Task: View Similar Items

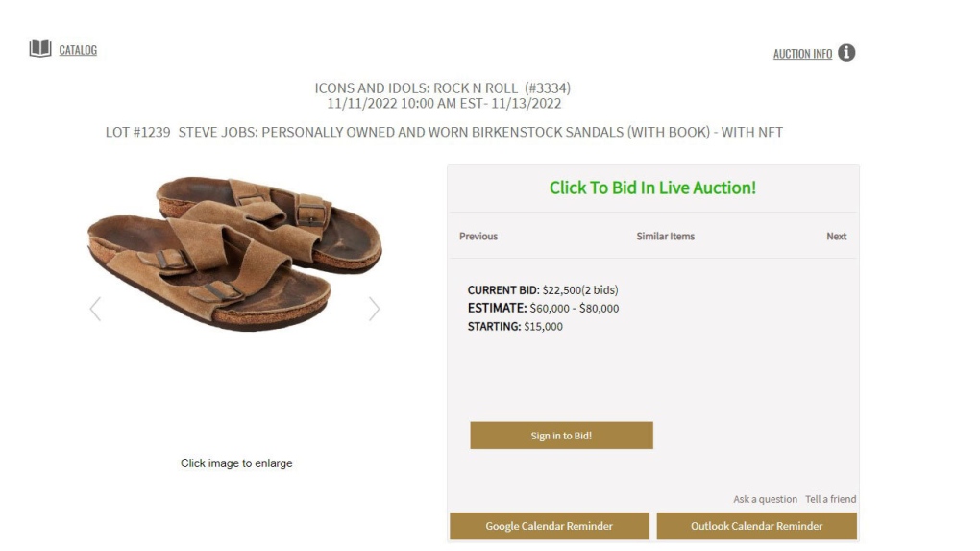Action: coord(665,237)
